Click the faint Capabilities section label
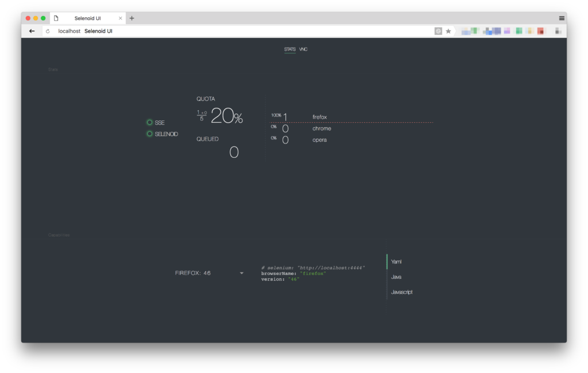The width and height of the screenshot is (588, 373). click(59, 235)
